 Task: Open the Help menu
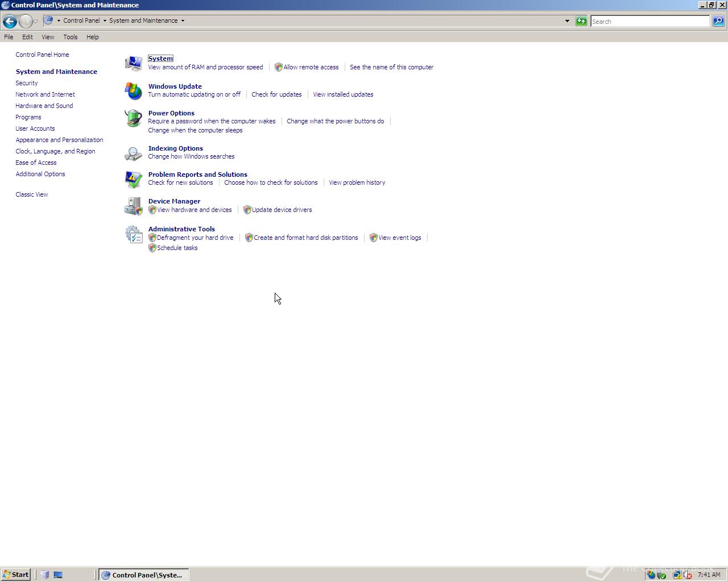pyautogui.click(x=93, y=37)
